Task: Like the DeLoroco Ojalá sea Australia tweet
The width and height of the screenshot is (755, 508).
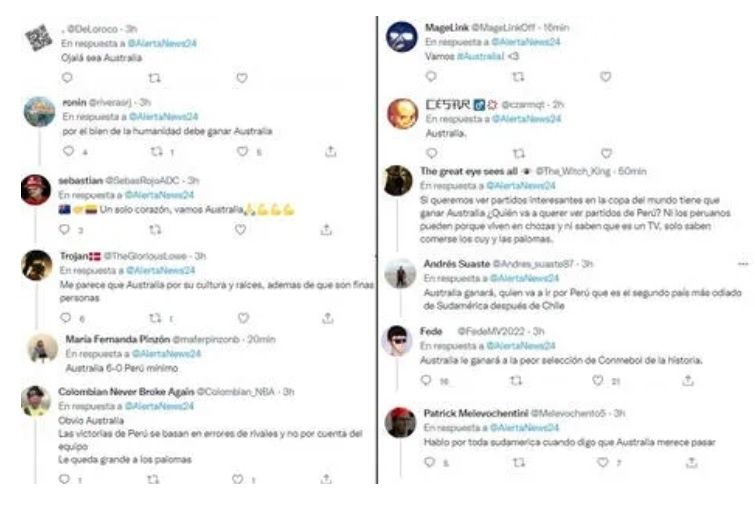Action: pyautogui.click(x=241, y=77)
